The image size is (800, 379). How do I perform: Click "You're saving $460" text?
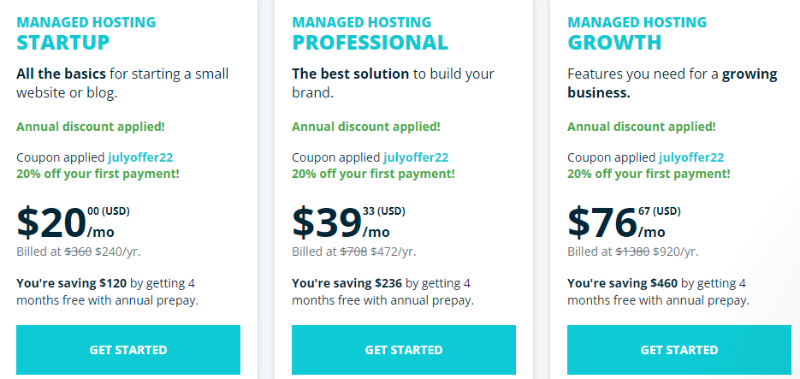pyautogui.click(x=622, y=283)
